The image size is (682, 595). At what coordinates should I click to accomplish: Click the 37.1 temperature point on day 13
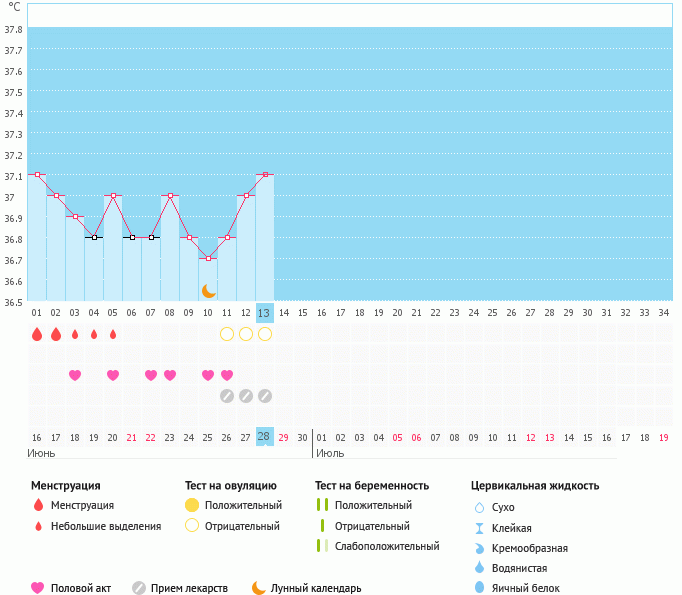click(x=265, y=174)
